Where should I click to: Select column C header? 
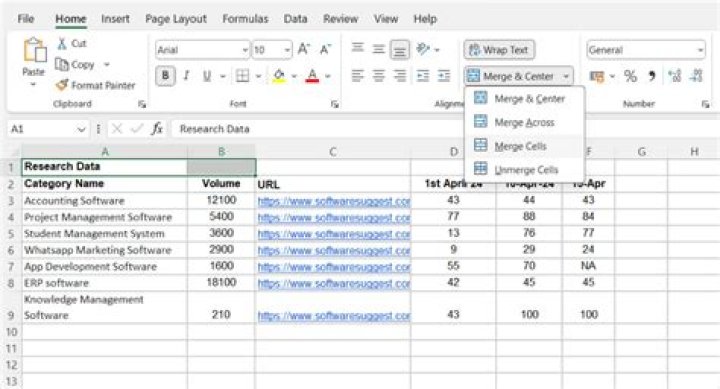pyautogui.click(x=333, y=152)
